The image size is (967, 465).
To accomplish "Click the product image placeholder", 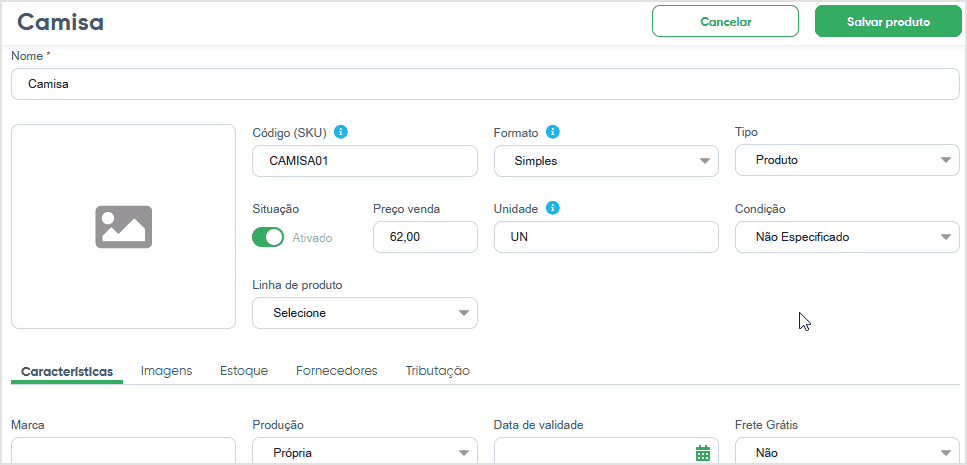I will click(123, 226).
